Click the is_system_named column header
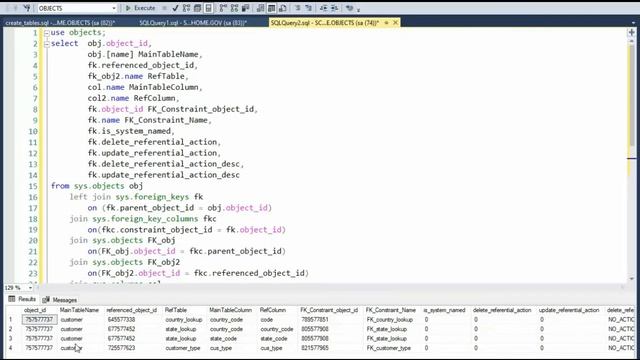Image resolution: width=640 pixels, height=360 pixels. click(x=444, y=310)
